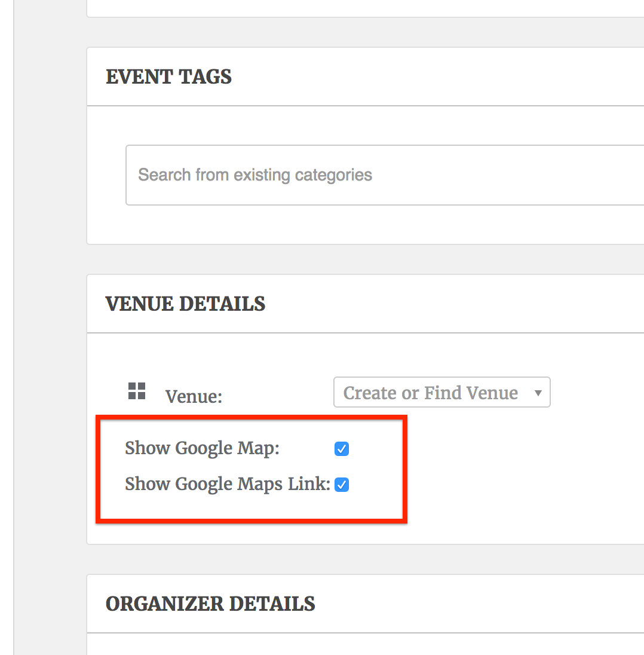Viewport: 644px width, 655px height.
Task: Collapse the Venue Details panel header
Action: tap(185, 304)
